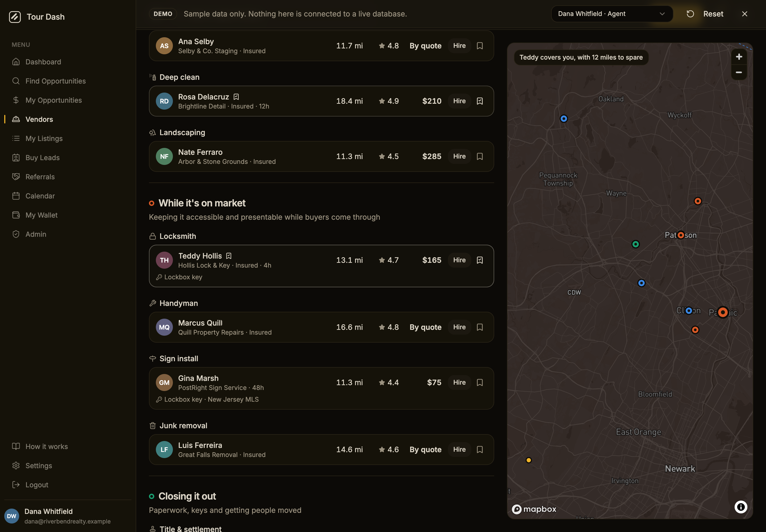Bookmark Luis Ferreira vendor

point(480,449)
